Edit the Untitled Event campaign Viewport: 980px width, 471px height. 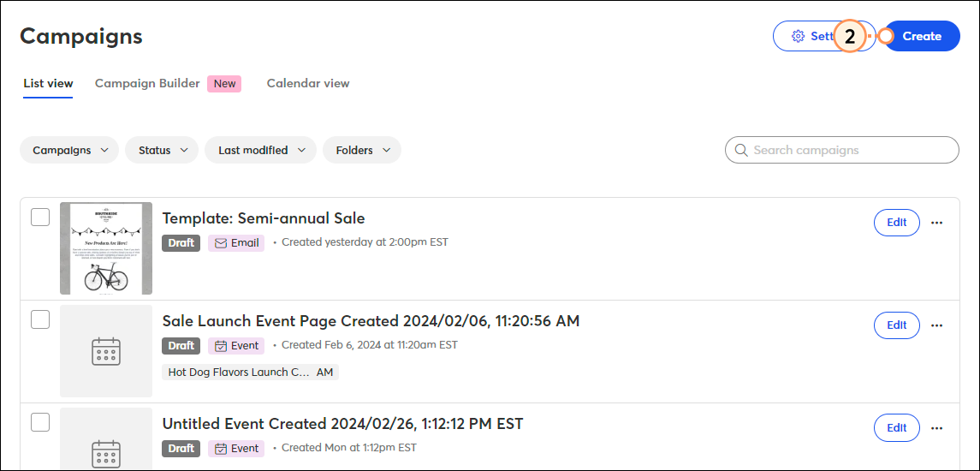point(896,427)
